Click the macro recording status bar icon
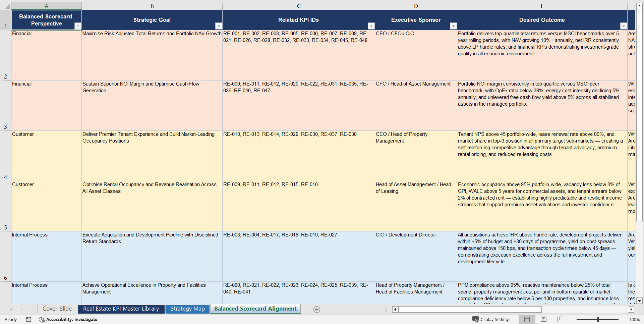Image resolution: width=644 pixels, height=324 pixels. point(28,319)
